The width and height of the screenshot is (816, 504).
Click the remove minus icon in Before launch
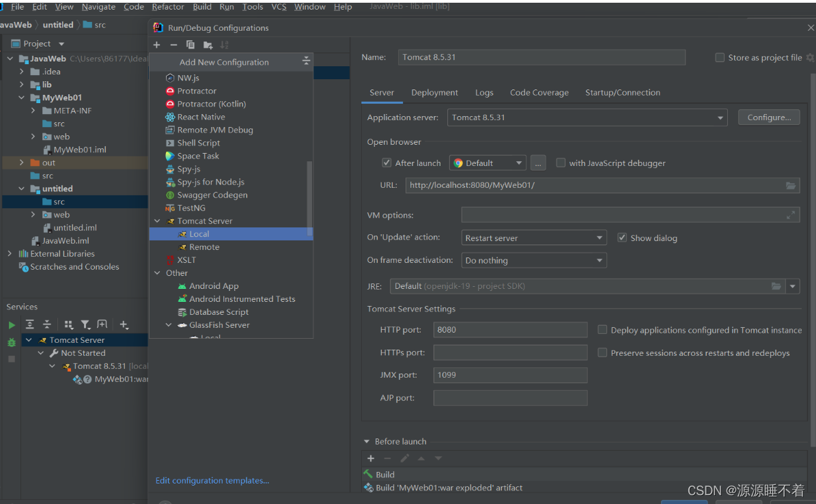(387, 458)
